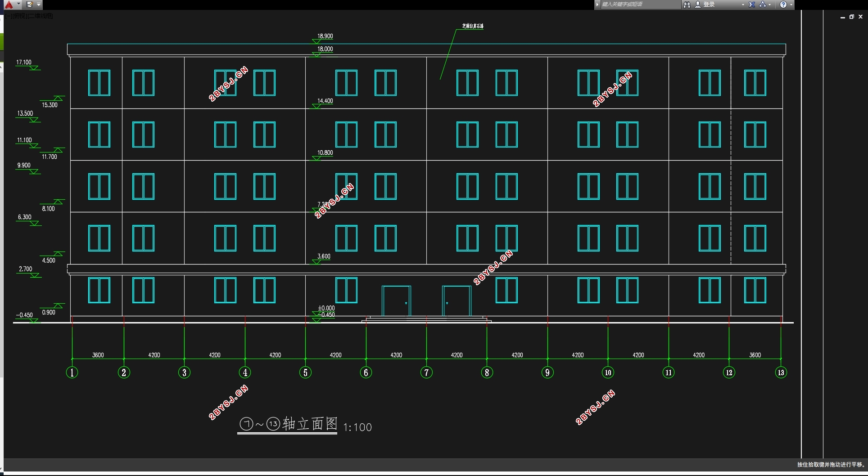Click the 11.700 elevation label
Image resolution: width=868 pixels, height=476 pixels.
(50, 157)
